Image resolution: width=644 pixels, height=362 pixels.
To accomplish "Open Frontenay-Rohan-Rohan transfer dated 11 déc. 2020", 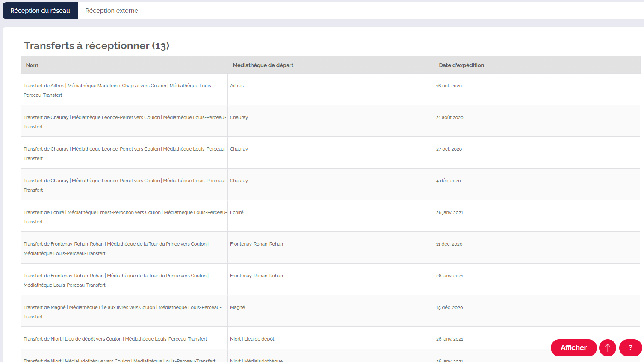I will click(116, 249).
